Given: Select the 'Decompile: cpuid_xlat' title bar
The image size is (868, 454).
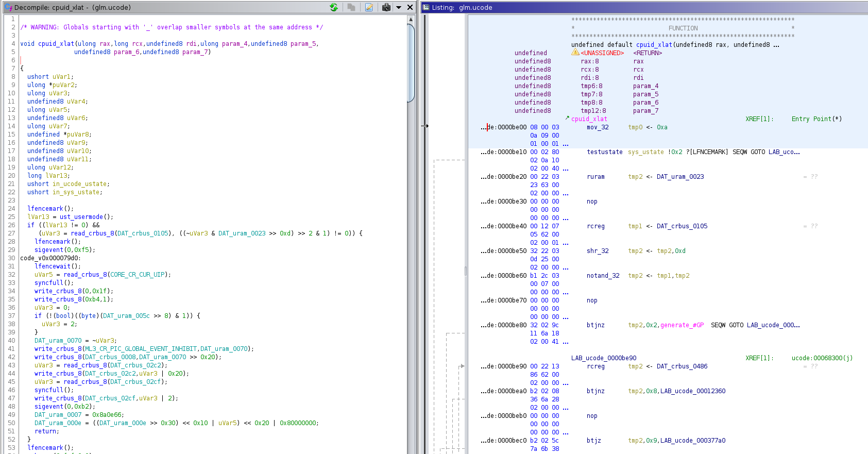Looking at the screenshot, I should tap(72, 7).
